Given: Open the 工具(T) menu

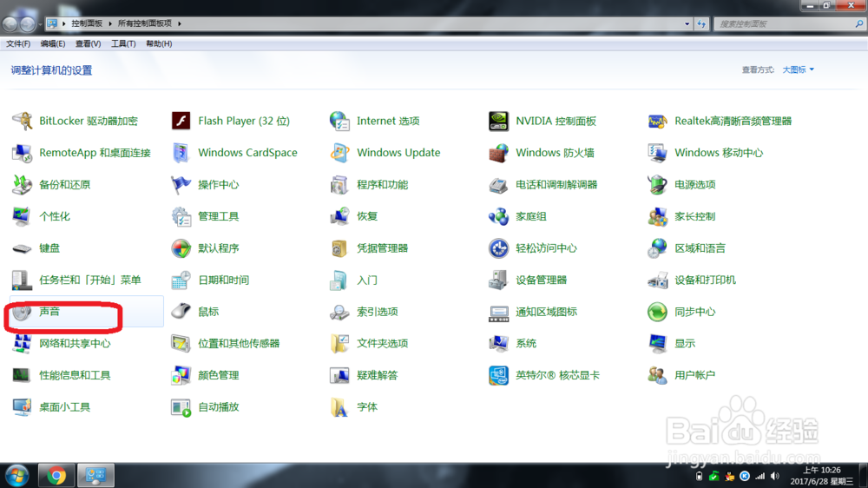Looking at the screenshot, I should click(x=123, y=43).
